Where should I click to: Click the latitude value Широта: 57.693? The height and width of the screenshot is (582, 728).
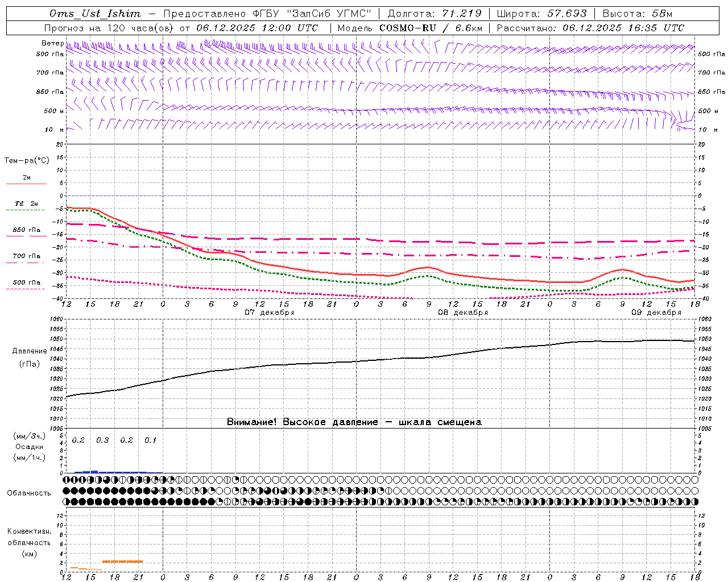tap(542, 14)
